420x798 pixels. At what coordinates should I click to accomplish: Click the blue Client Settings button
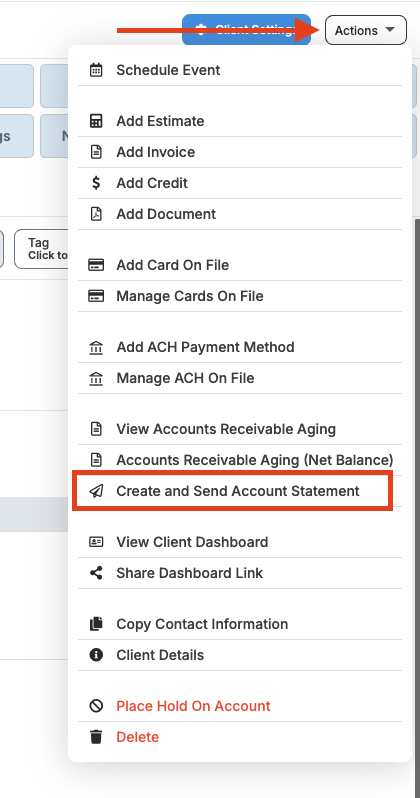246,30
